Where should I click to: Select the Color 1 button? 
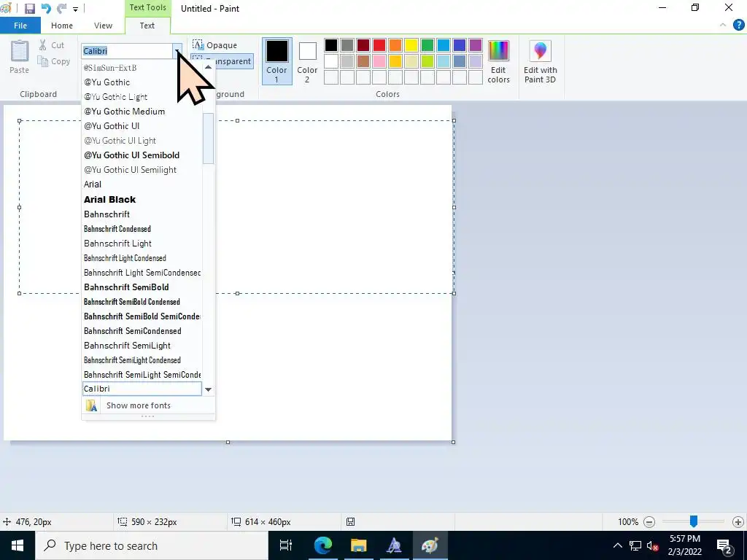tap(276, 61)
